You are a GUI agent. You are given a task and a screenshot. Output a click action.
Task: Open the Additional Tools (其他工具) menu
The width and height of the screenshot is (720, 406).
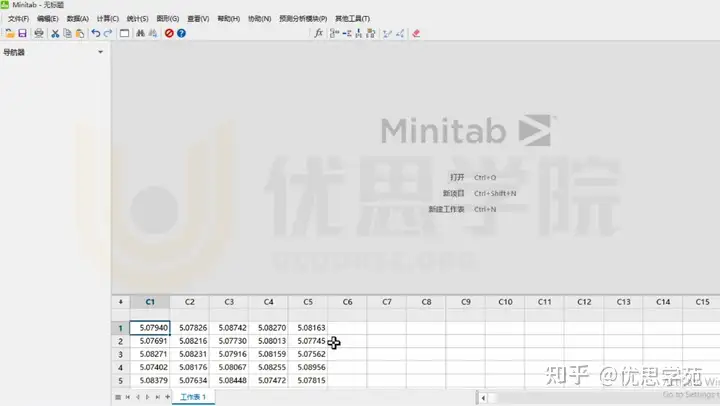[x=352, y=19]
